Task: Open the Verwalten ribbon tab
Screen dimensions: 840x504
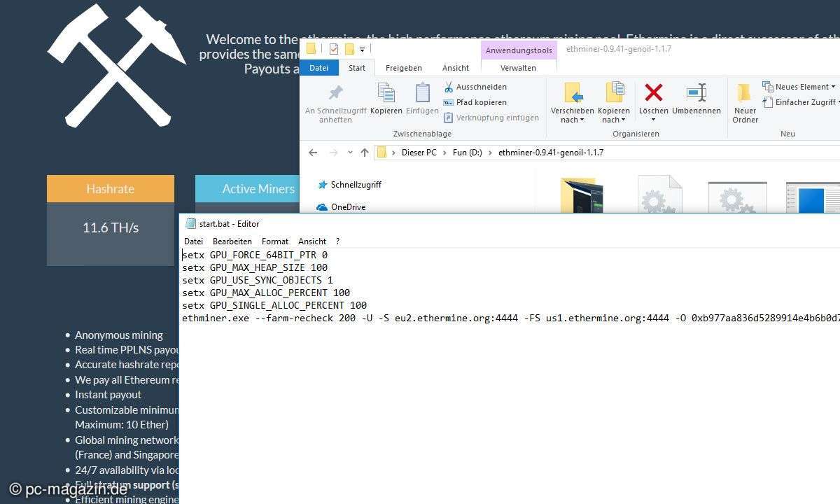Action: point(519,68)
